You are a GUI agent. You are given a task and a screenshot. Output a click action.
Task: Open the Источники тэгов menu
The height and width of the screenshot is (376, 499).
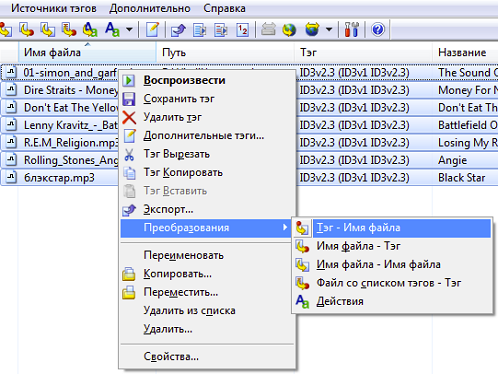(54, 8)
